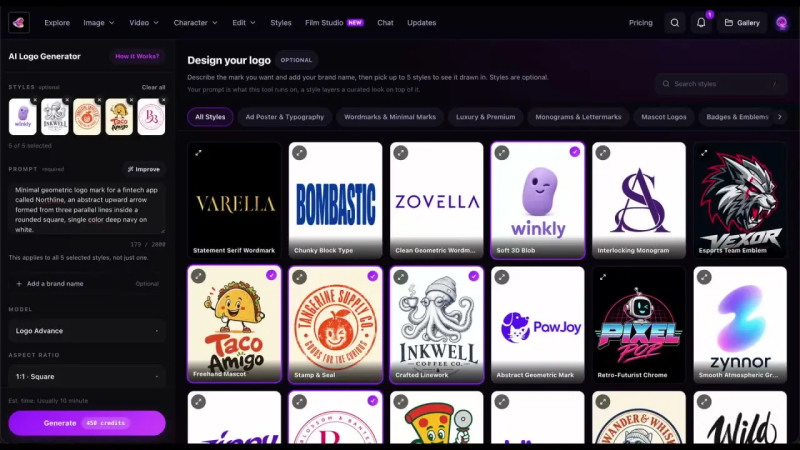Open the search icon in top bar
This screenshot has width=800, height=450.
[674, 22]
